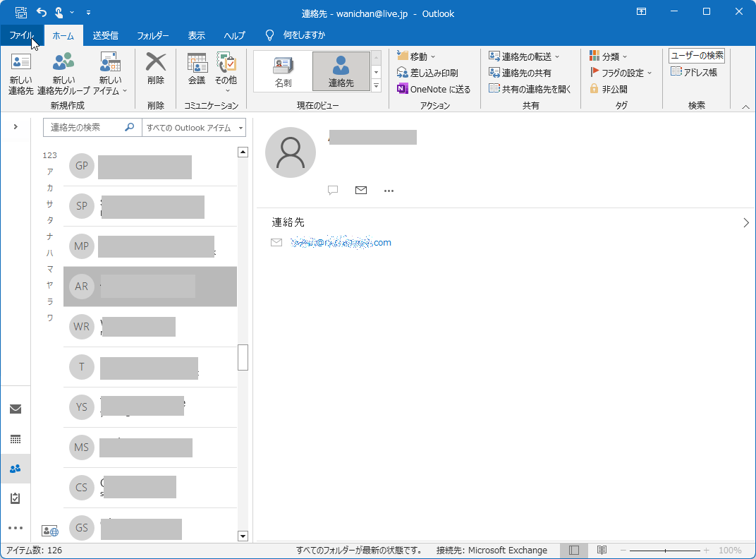Click 共有の連絡先を開く

[x=530, y=90]
